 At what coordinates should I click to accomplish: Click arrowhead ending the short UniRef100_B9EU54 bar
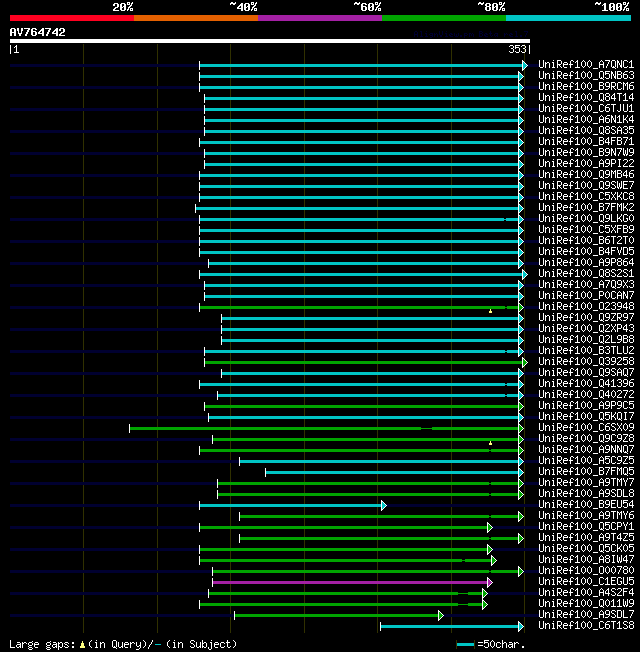click(384, 506)
